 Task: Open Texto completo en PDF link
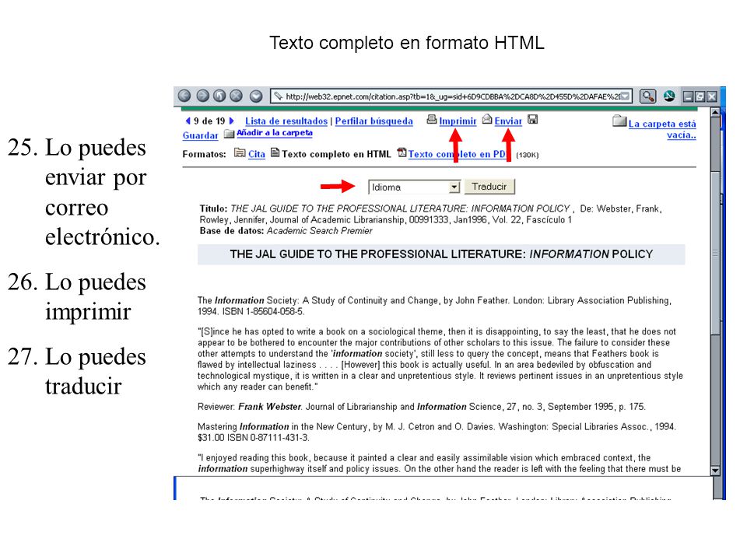point(458,154)
